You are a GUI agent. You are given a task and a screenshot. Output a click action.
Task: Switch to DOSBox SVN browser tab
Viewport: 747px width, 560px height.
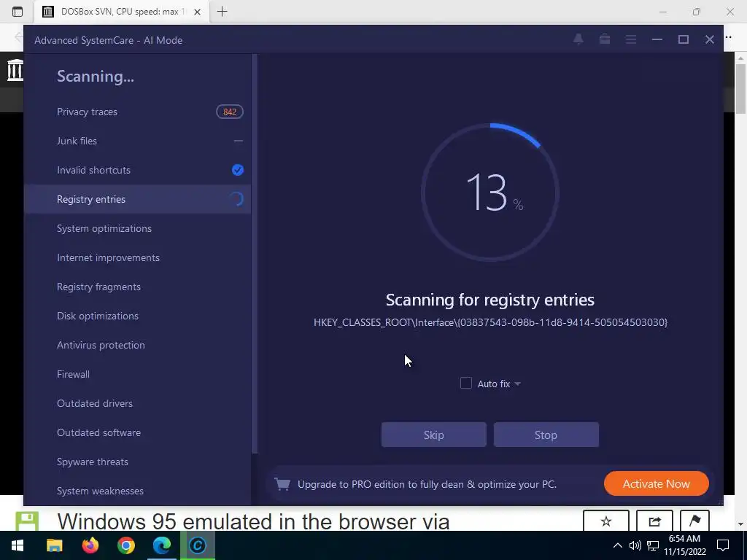pos(122,12)
